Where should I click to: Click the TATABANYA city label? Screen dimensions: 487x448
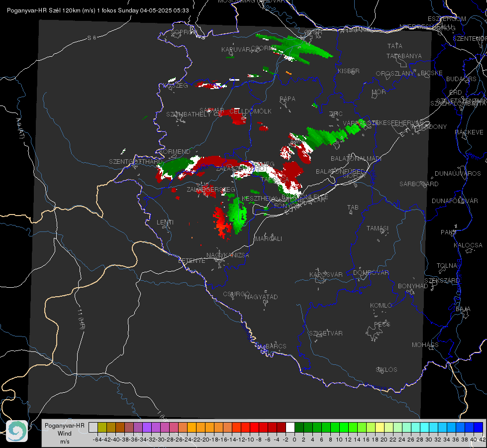404,56
